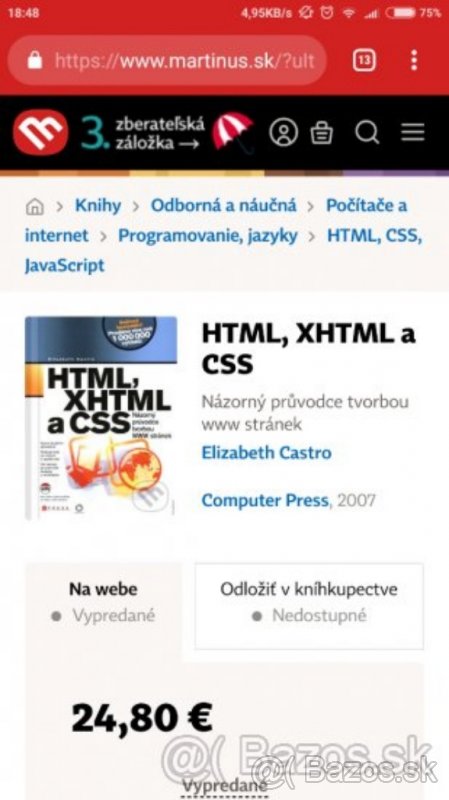The height and width of the screenshot is (800, 449).
Task: Go to home via breadcrumb house icon
Action: coord(35,207)
